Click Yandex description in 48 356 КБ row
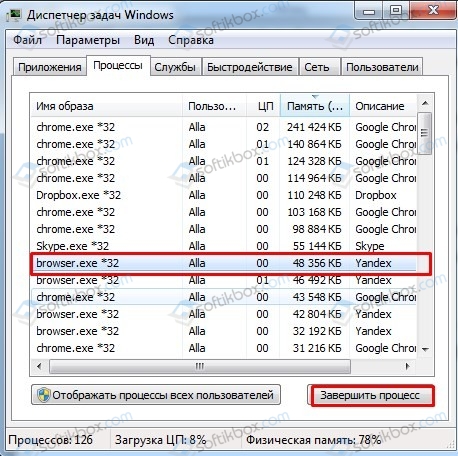458x456 pixels. pos(373,263)
